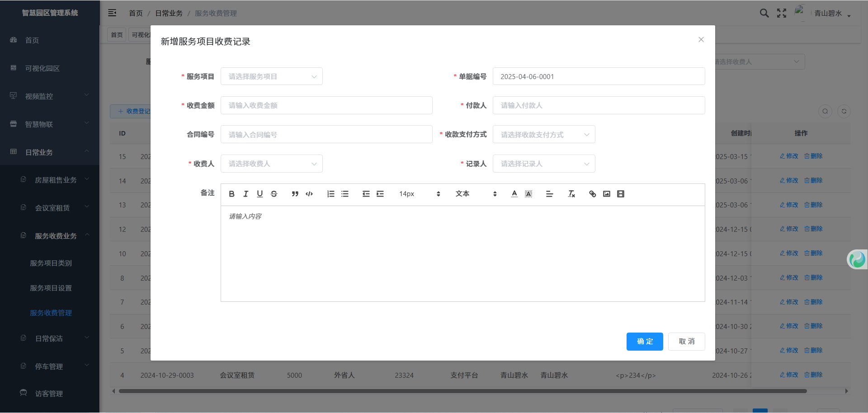Insert ordered list in editor
The image size is (868, 413).
pos(330,194)
